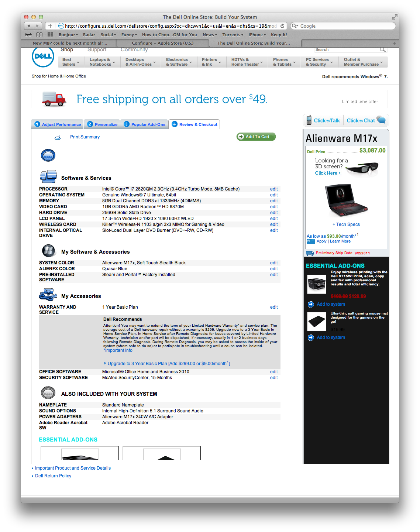The image size is (420, 532).
Task: Open Dell Return Policy link
Action: 53,476
